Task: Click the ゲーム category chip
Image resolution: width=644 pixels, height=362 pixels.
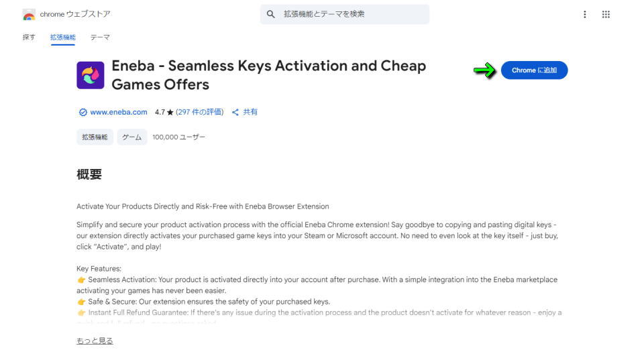Action: [x=132, y=137]
